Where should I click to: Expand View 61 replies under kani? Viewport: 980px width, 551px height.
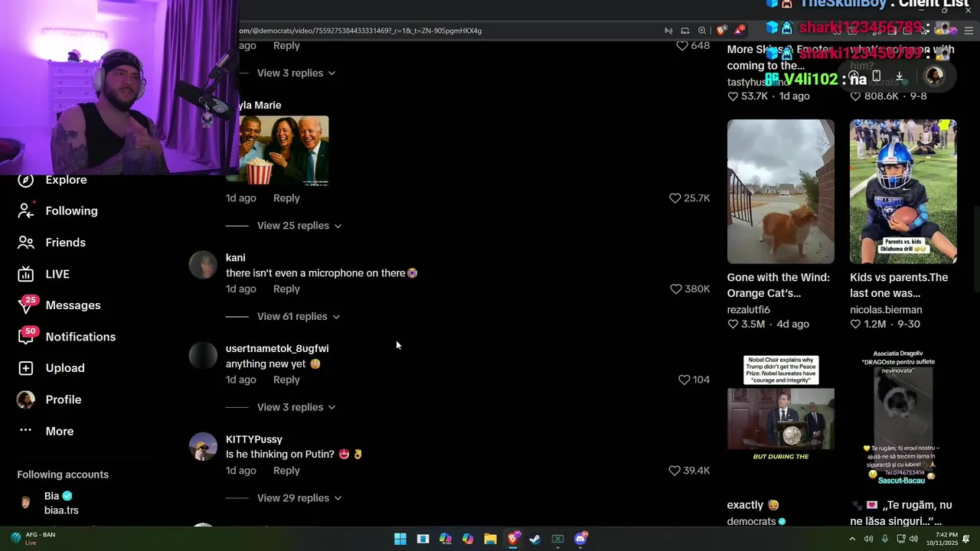(x=299, y=316)
